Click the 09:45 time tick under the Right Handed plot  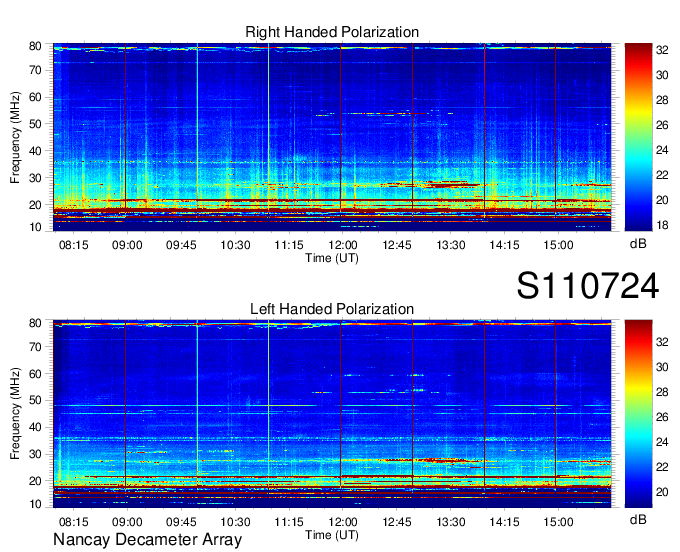(x=181, y=245)
